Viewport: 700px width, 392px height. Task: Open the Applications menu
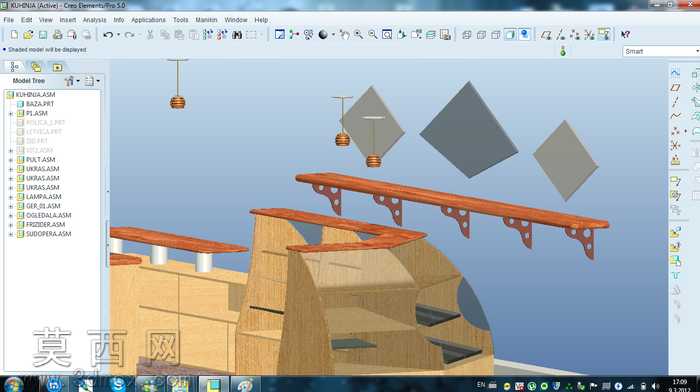[x=148, y=20]
